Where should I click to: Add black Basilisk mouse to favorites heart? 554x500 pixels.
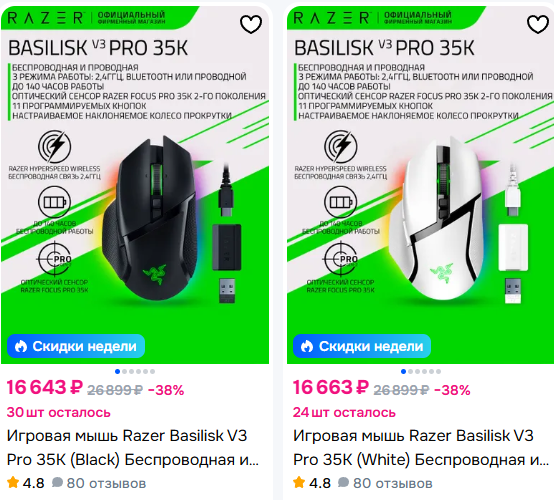pos(251,24)
